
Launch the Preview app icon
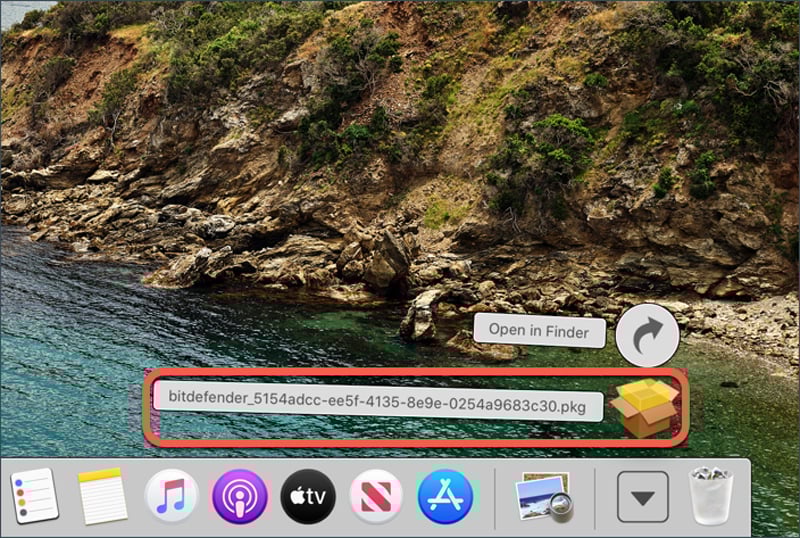[x=543, y=497]
